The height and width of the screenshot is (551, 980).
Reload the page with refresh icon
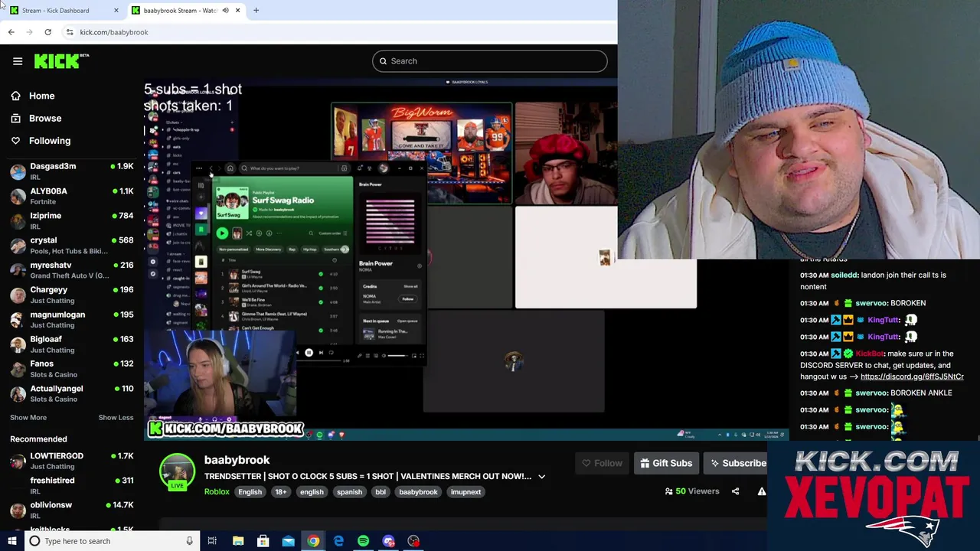pyautogui.click(x=47, y=32)
